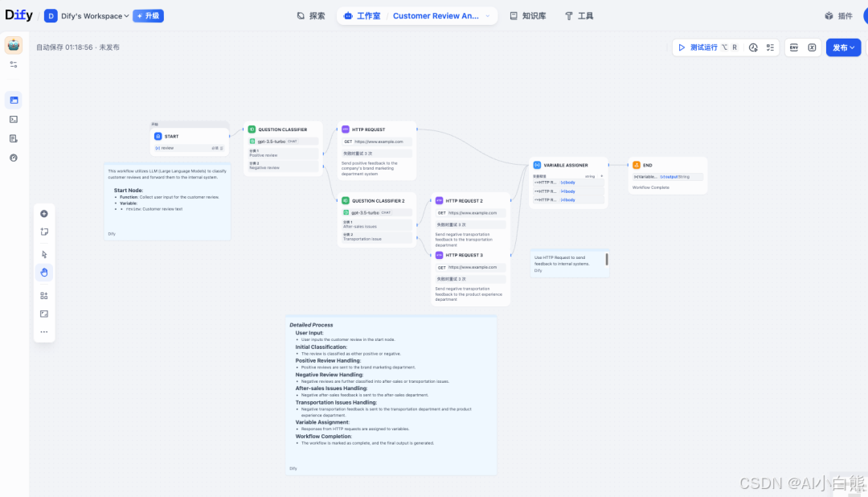The image size is (868, 497).
Task: Open the 工具 Tools tab
Action: click(x=579, y=16)
